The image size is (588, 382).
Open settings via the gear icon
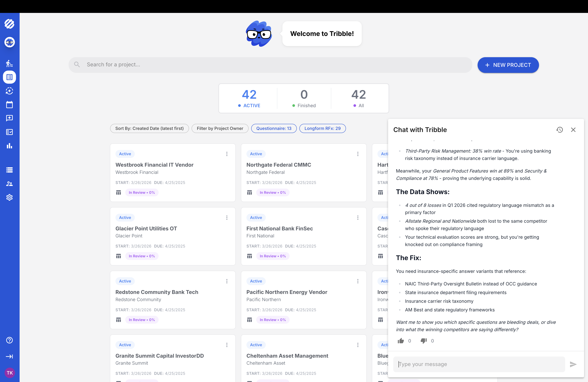[10, 197]
